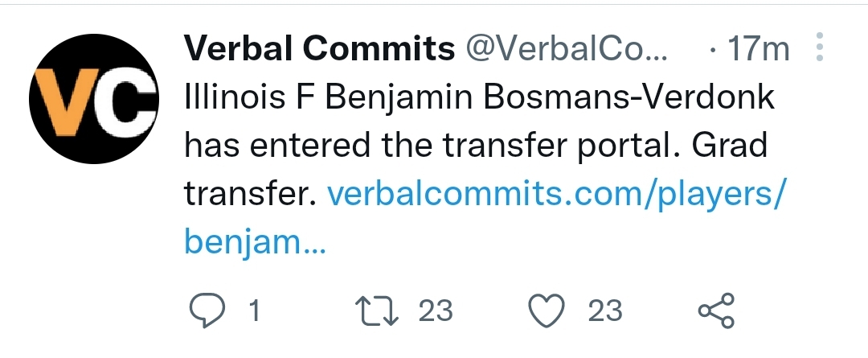Share the tweet via the share icon
868x358 pixels.
point(715,311)
